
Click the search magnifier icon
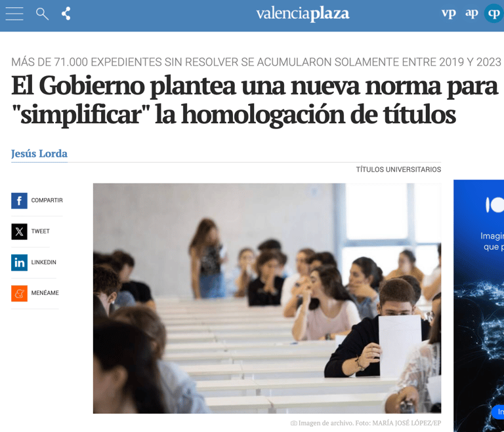42,14
